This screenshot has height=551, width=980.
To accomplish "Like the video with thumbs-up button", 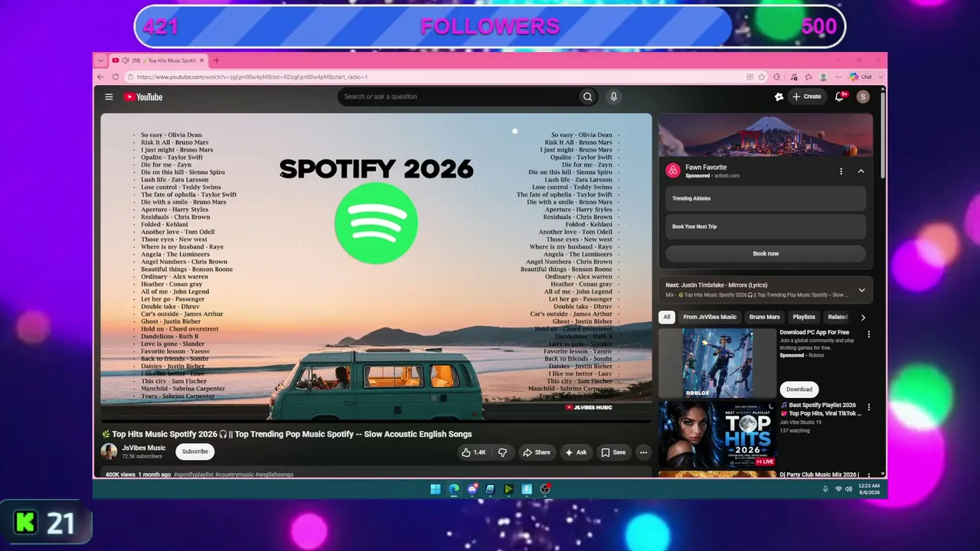I will point(474,452).
